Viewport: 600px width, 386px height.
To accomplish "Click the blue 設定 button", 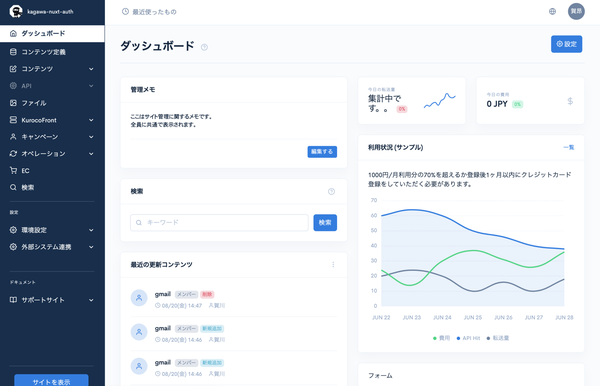I will click(x=566, y=44).
